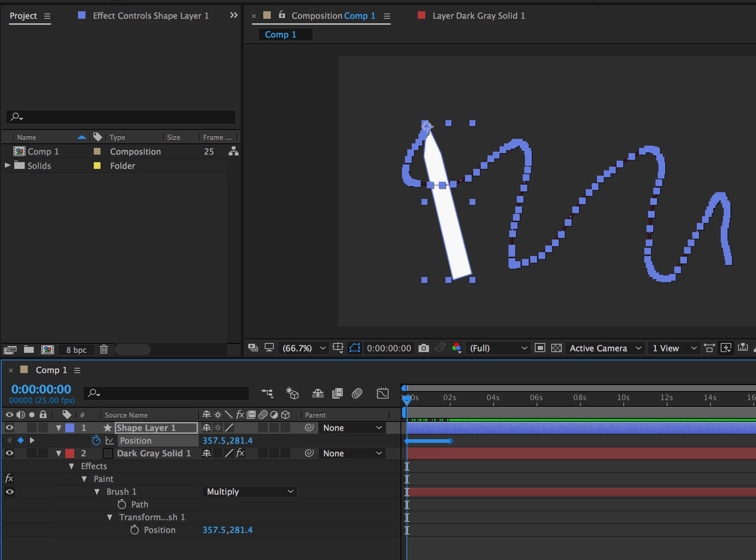Toggle the transparency grid icon
Viewport: 756px width, 560px height.
click(x=556, y=348)
